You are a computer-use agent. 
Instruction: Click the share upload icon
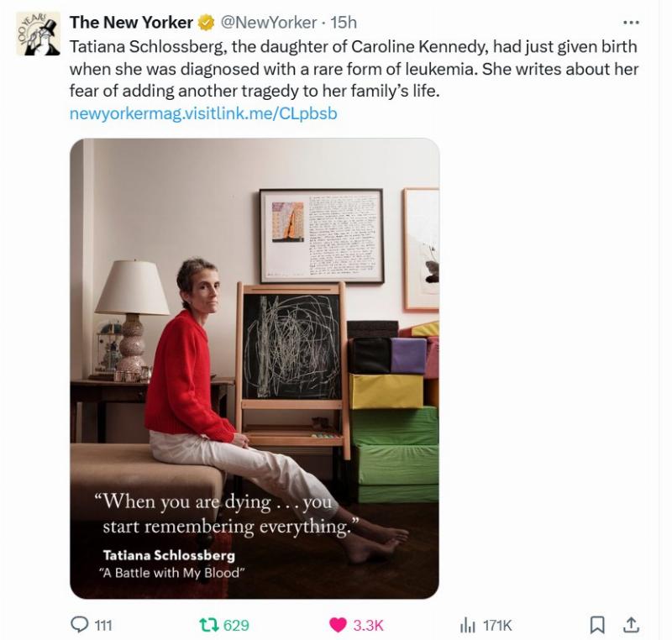[632, 623]
